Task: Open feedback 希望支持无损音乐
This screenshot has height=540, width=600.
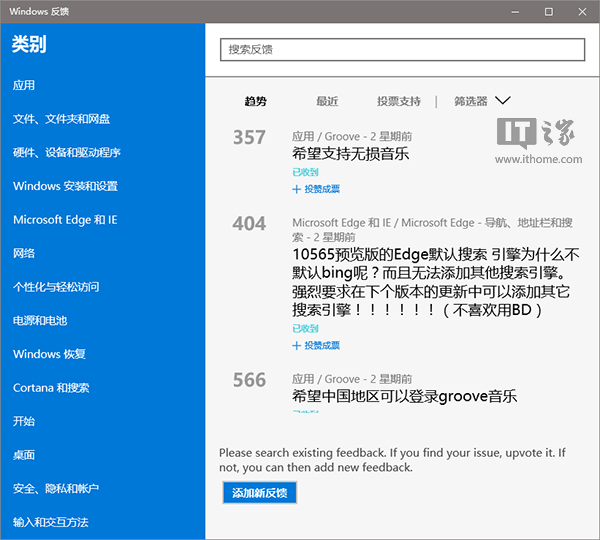Action: click(x=351, y=154)
